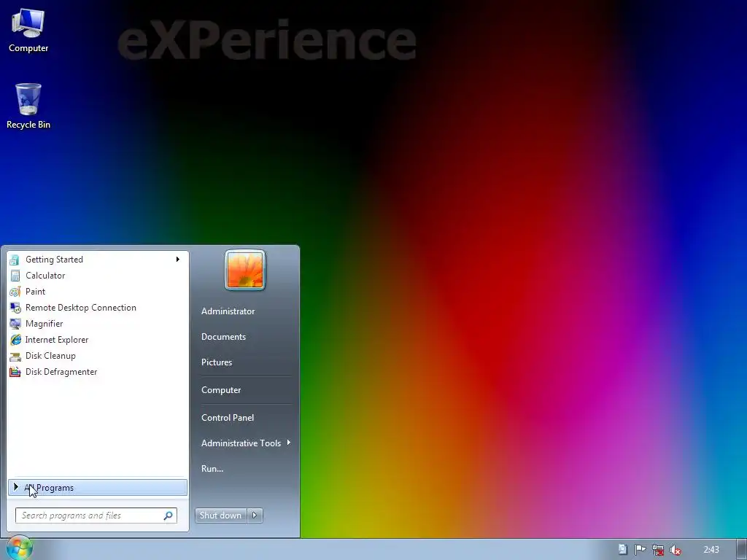This screenshot has width=747, height=560.
Task: Click the Calculator icon
Action: click(15, 276)
